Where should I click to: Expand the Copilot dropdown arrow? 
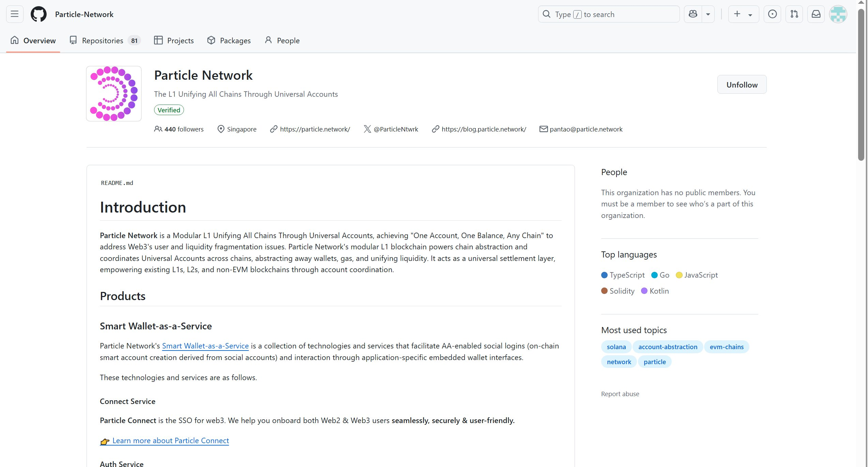(x=708, y=14)
